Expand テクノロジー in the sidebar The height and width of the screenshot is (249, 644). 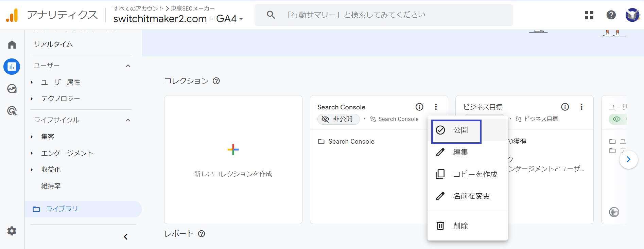32,99
